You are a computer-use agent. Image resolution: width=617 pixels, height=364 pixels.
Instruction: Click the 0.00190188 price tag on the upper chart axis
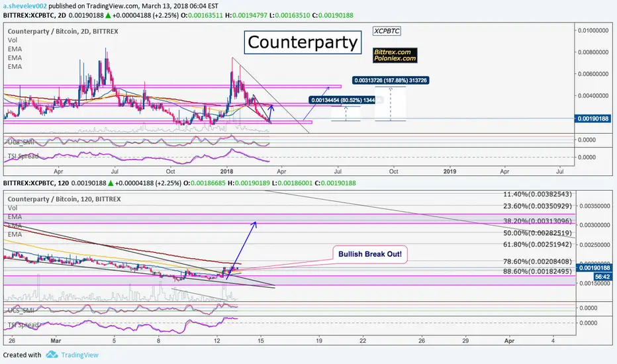tap(593, 118)
